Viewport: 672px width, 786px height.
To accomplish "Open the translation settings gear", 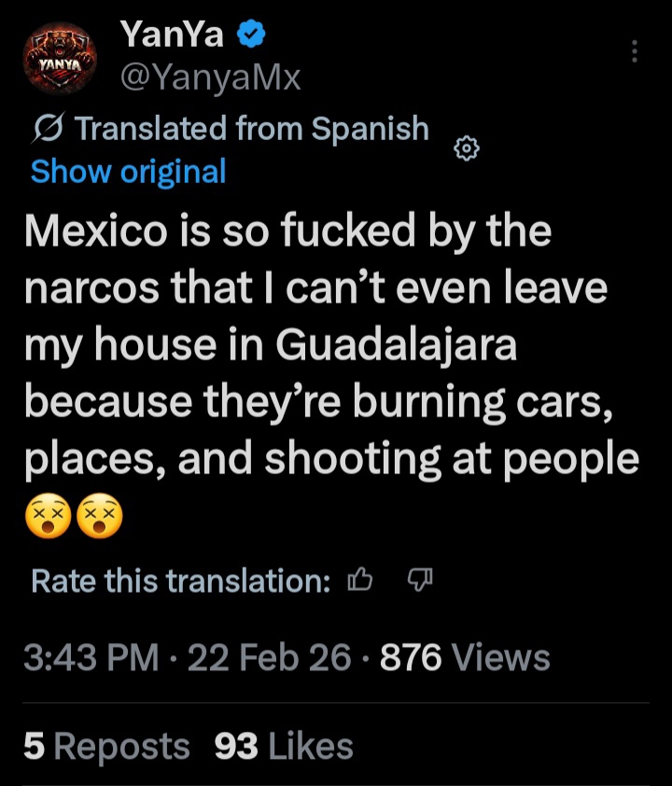I will pyautogui.click(x=467, y=148).
